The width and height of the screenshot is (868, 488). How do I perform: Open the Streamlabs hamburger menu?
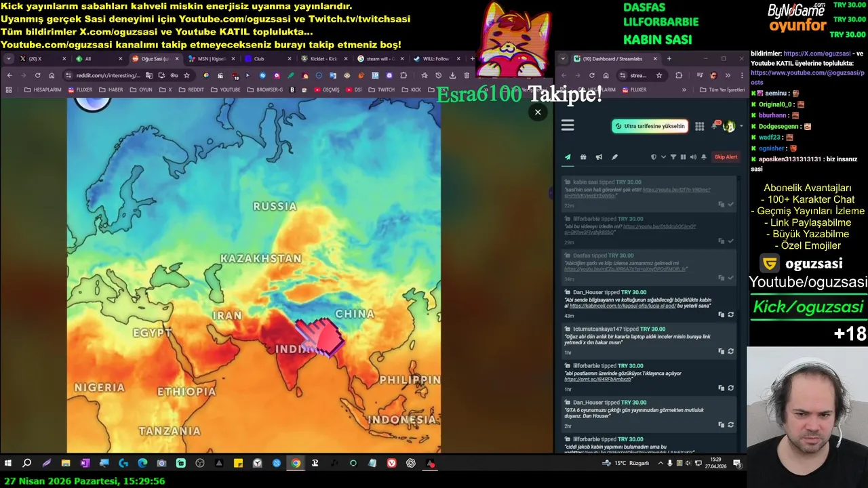568,125
